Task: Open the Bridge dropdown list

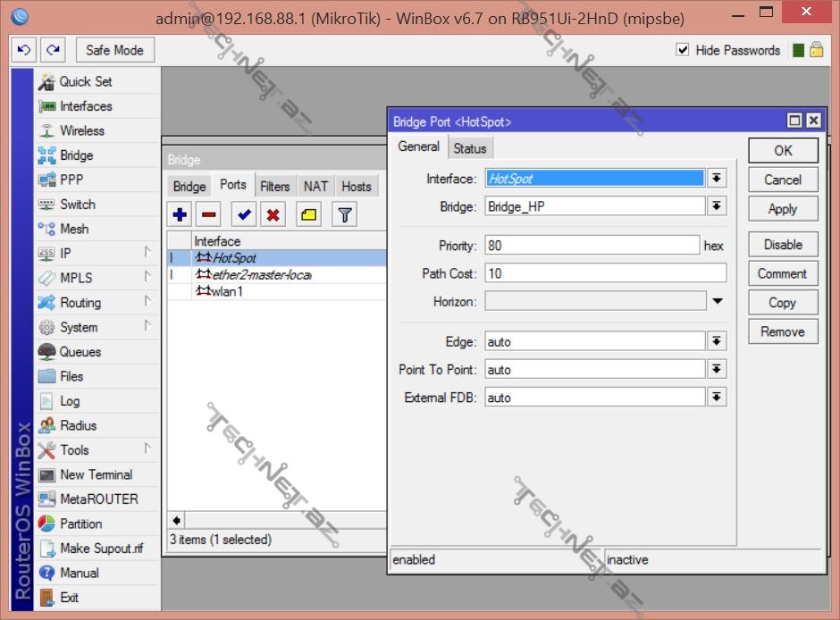Action: pos(716,206)
